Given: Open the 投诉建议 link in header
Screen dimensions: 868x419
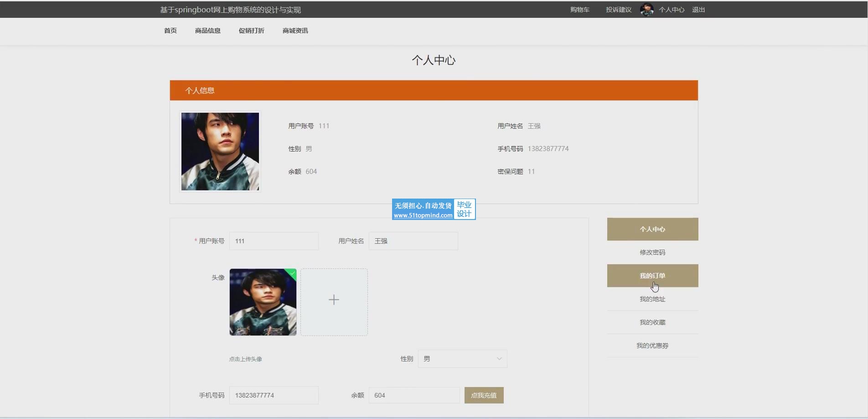Looking at the screenshot, I should point(619,10).
